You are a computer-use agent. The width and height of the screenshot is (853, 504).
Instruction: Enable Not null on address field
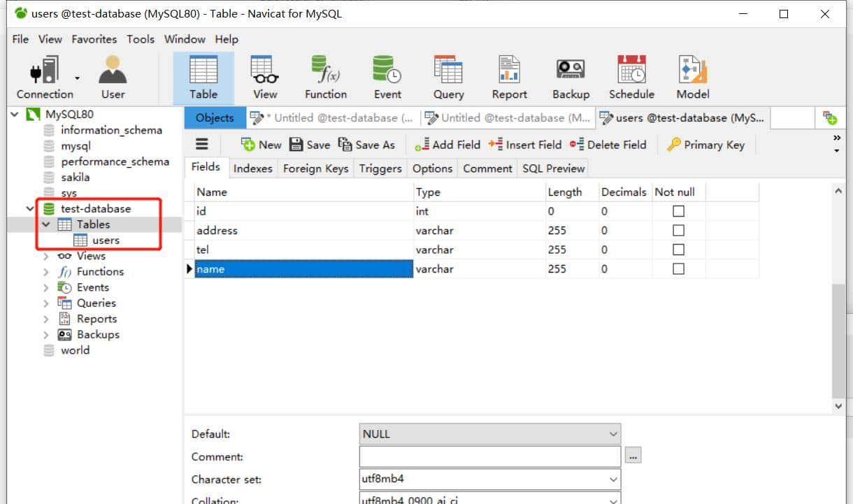pos(678,231)
